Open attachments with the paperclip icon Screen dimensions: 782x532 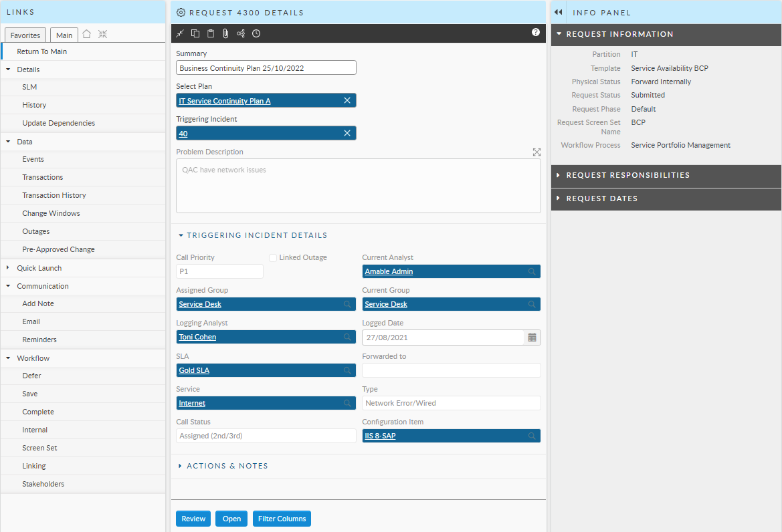(x=225, y=33)
